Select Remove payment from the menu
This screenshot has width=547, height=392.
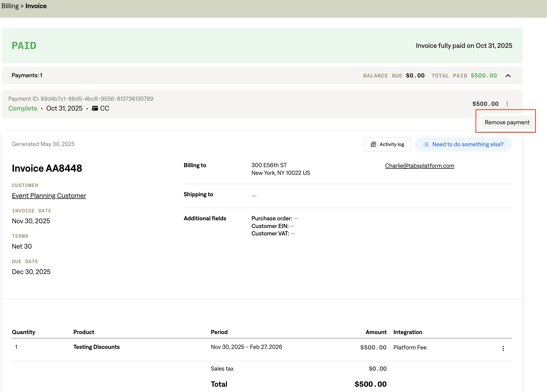(507, 122)
